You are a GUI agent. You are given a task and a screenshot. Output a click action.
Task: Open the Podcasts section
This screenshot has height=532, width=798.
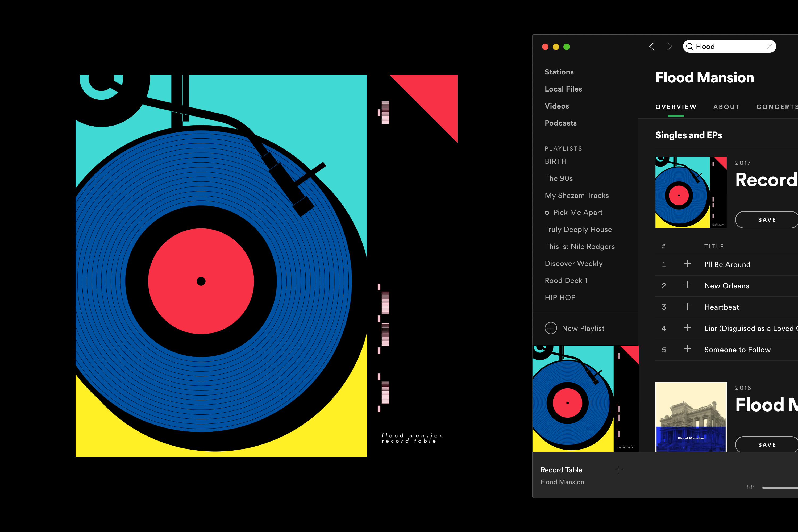(x=560, y=123)
